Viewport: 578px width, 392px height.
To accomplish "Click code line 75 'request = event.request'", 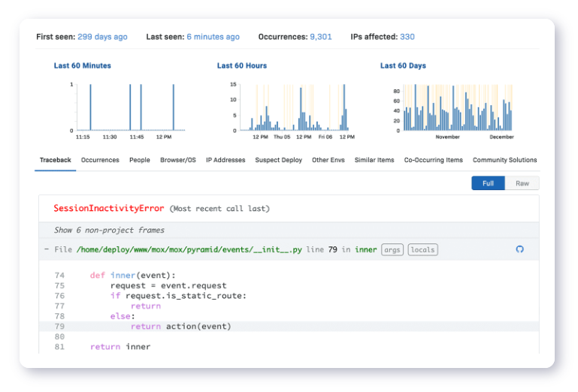I will (x=168, y=285).
